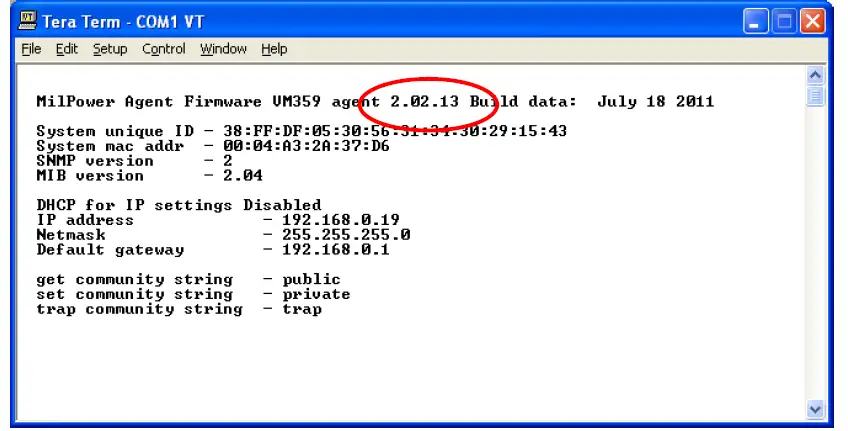Click the get community string value public

coord(312,280)
